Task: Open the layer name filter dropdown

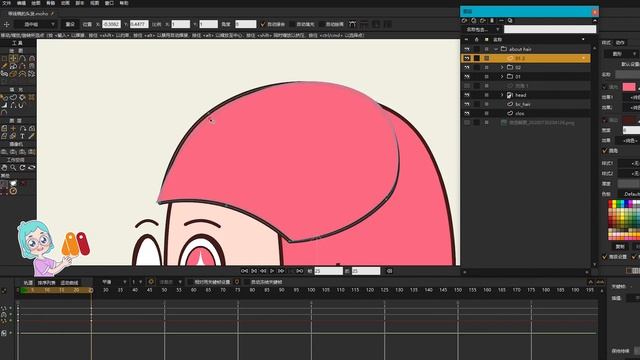Action: click(x=482, y=29)
